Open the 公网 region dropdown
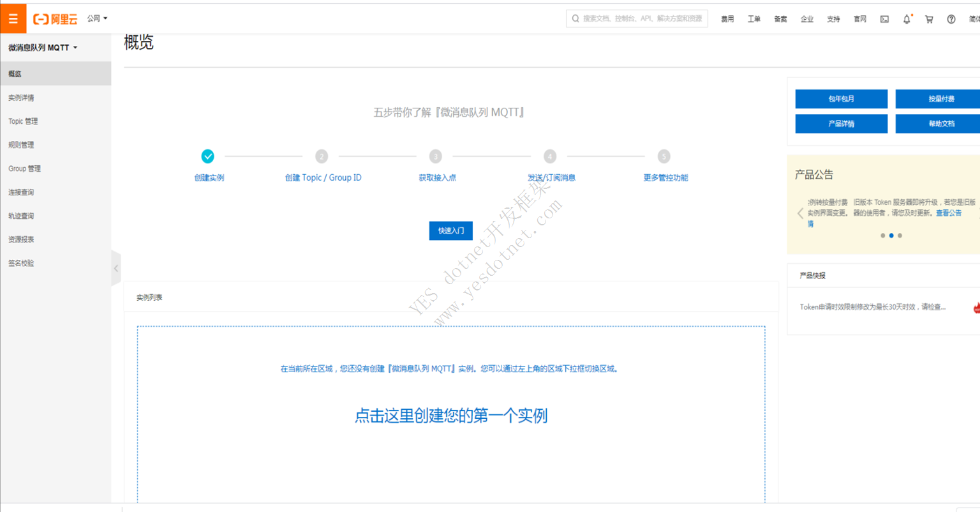Viewport: 980px width, 512px height. pos(97,19)
